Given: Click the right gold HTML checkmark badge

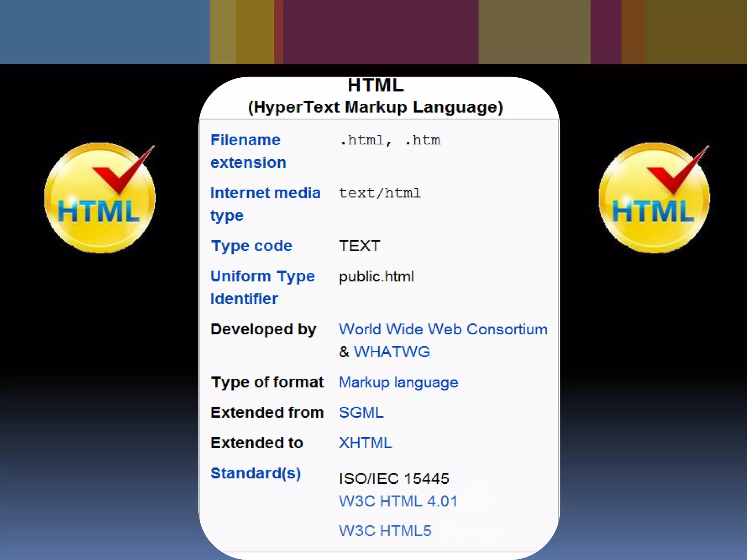Looking at the screenshot, I should [x=654, y=198].
